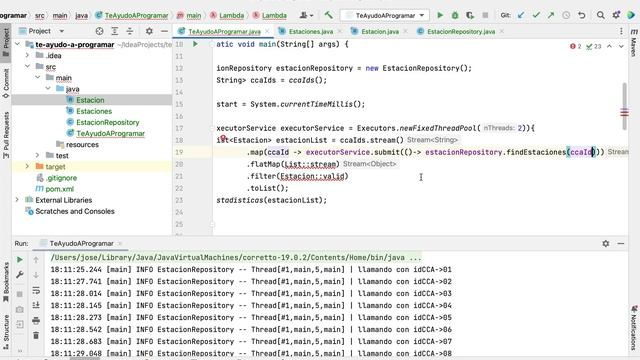The image size is (640, 360).
Task: Collapse the main folder
Action: [x=38, y=77]
